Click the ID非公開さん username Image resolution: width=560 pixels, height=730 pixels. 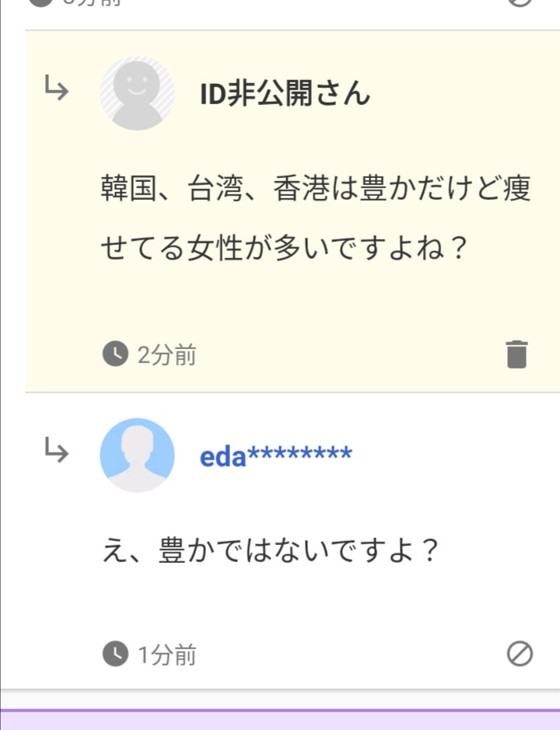(285, 95)
